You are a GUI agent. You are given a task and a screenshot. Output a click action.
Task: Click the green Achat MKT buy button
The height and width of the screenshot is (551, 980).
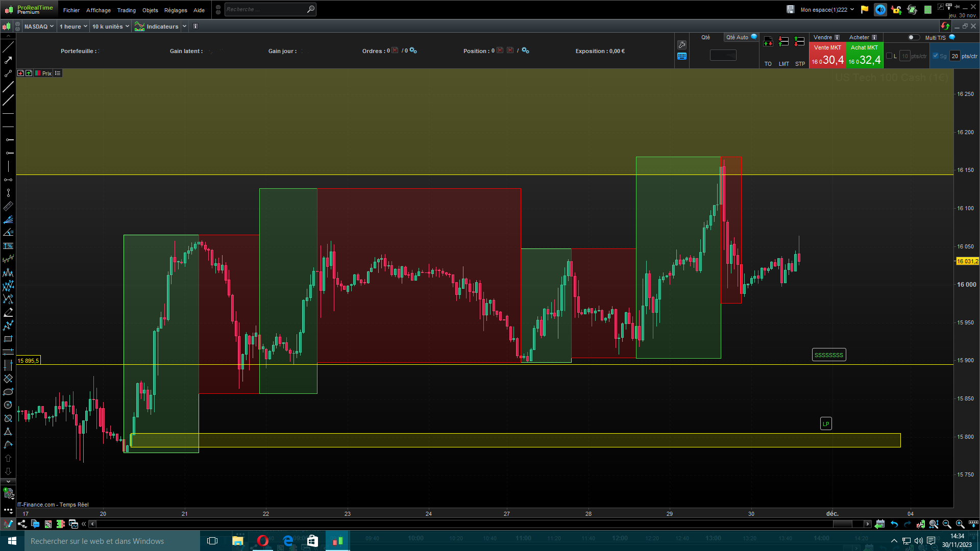(864, 55)
